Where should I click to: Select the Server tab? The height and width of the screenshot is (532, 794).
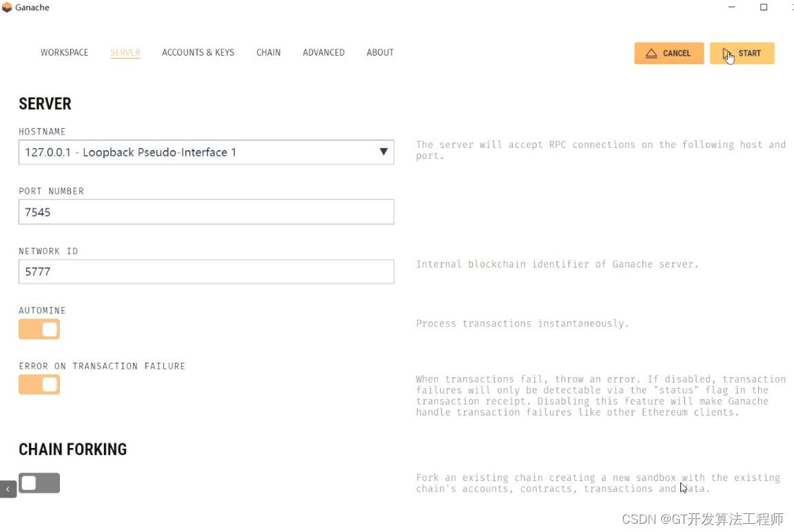[125, 52]
